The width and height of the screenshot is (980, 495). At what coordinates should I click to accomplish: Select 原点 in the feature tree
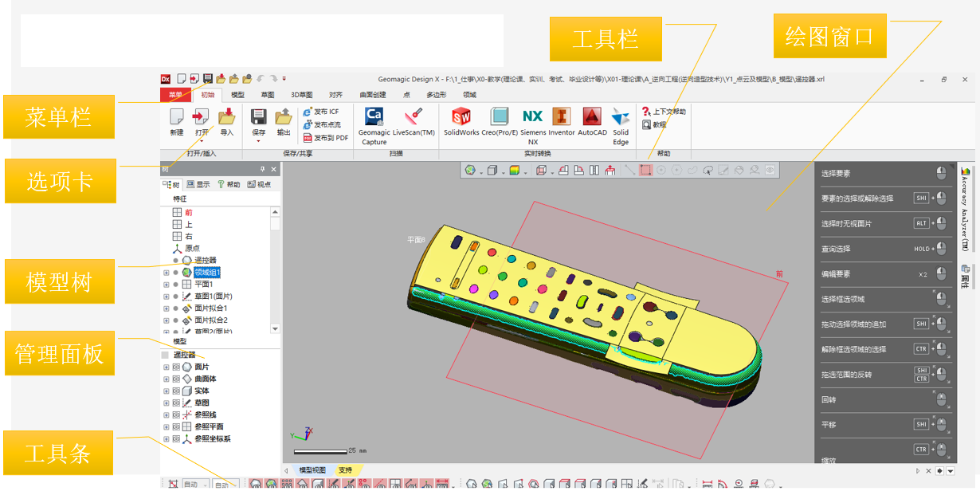point(193,248)
